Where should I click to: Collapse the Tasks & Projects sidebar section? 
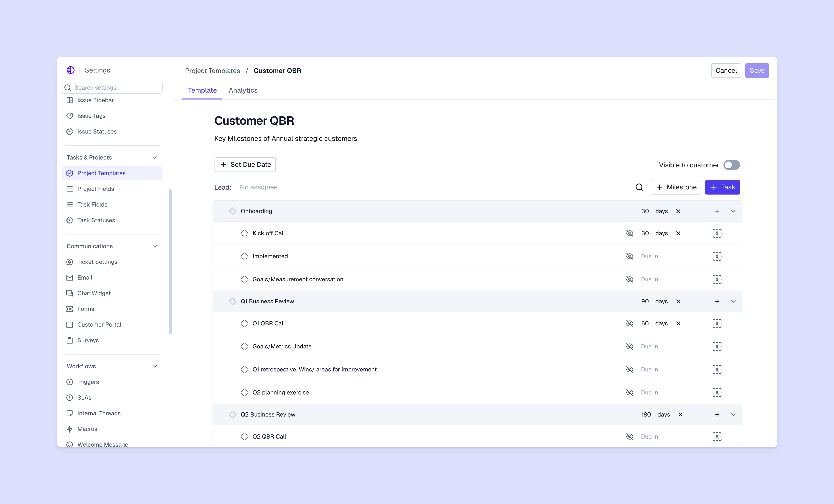pyautogui.click(x=155, y=158)
